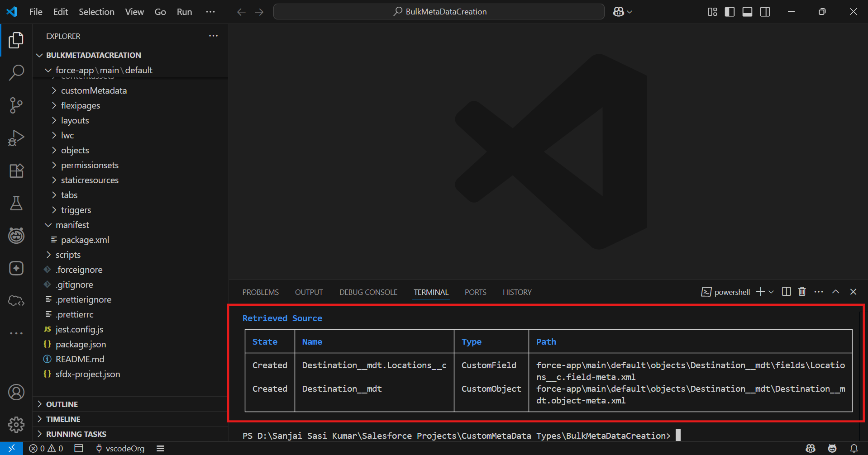Open Source Control view

point(16,105)
